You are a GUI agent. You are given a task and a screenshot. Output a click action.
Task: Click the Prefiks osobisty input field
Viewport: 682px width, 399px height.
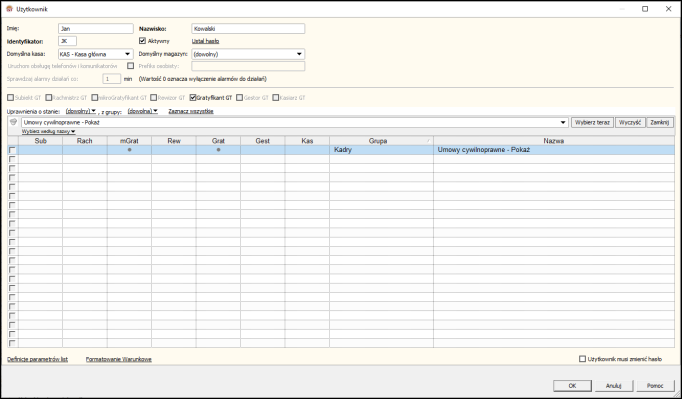[248, 66]
